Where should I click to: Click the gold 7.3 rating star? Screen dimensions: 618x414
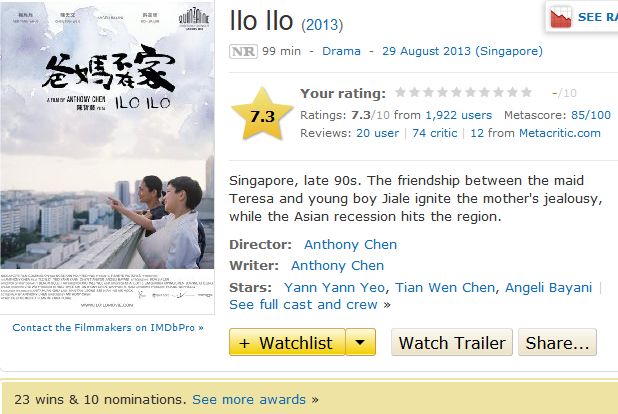tap(262, 116)
